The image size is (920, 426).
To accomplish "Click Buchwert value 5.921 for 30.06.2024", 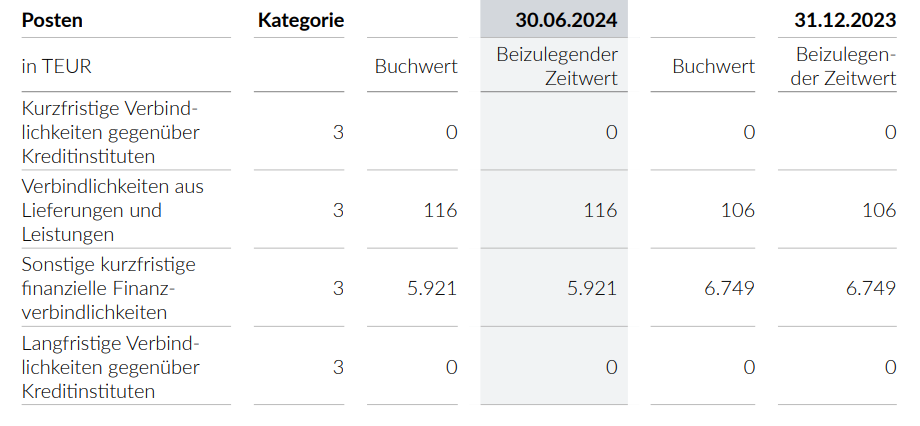I will pos(432,288).
